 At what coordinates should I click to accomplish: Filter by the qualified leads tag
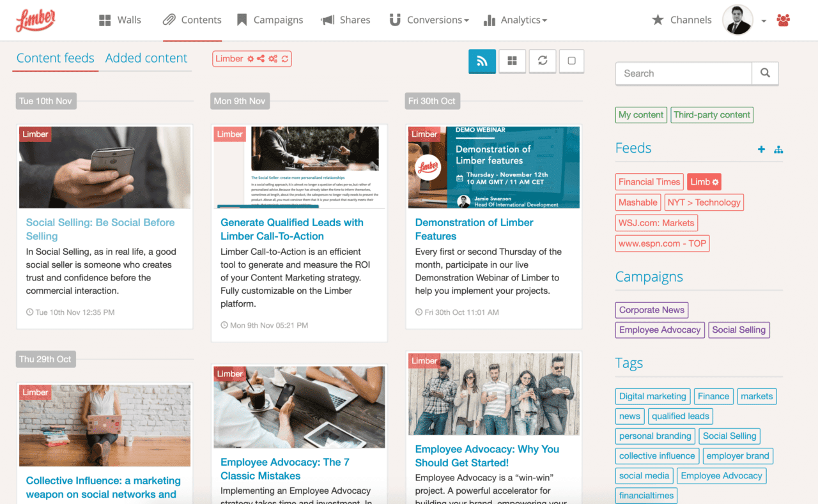click(680, 416)
